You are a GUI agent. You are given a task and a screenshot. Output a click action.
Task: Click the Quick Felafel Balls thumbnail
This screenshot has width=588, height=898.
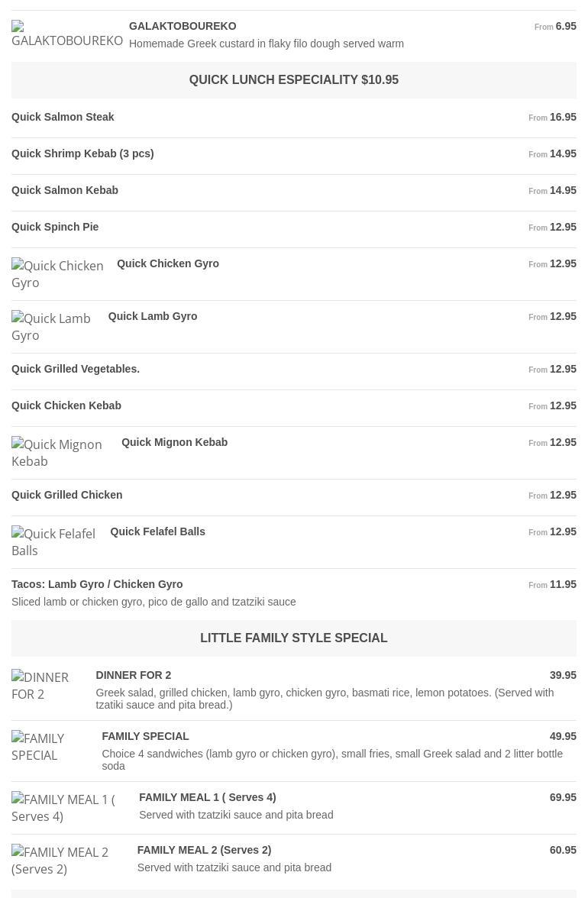tap(55, 542)
